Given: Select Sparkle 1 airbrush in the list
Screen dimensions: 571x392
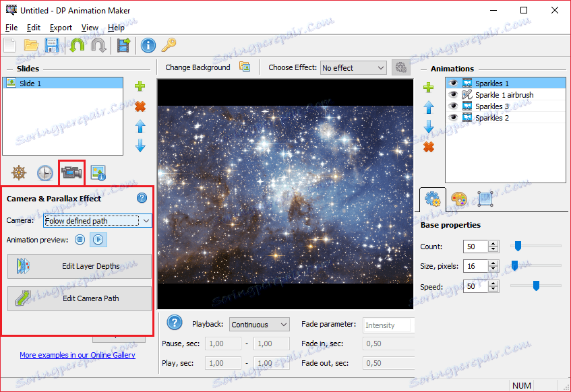Looking at the screenshot, I should coord(506,95).
